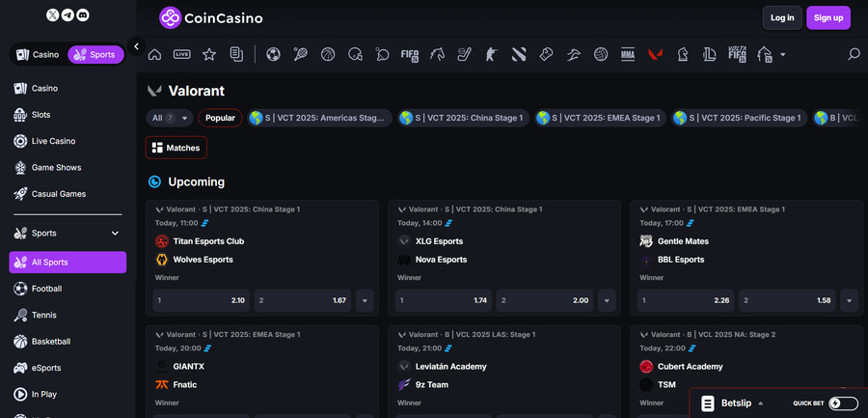
Task: Open the All tournaments filter dropdown
Action: [170, 118]
